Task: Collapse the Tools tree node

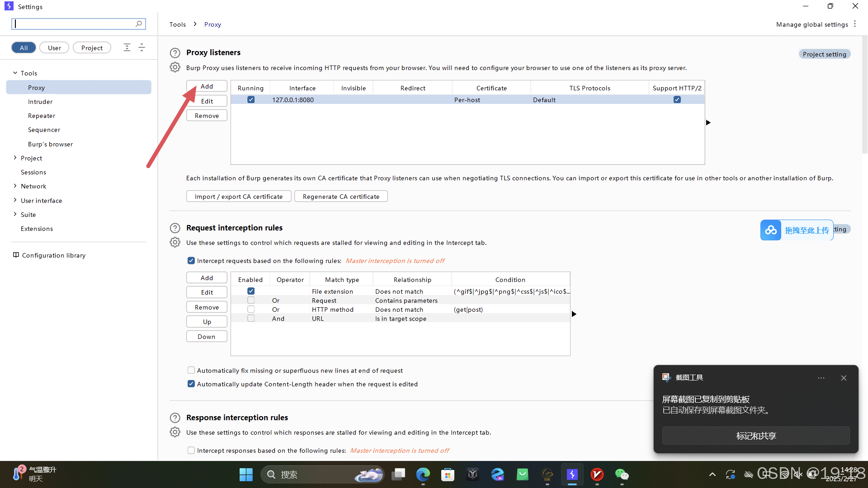Action: pos(15,73)
